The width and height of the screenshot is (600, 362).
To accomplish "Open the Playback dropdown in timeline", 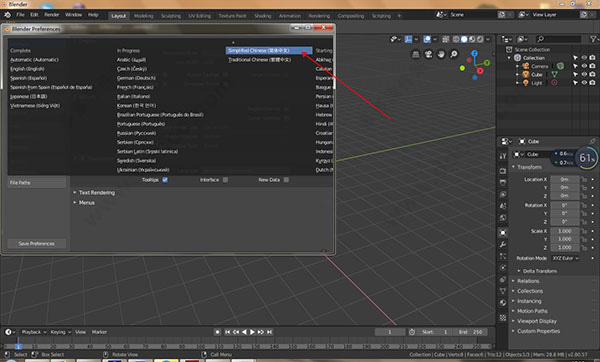I will click(33, 332).
